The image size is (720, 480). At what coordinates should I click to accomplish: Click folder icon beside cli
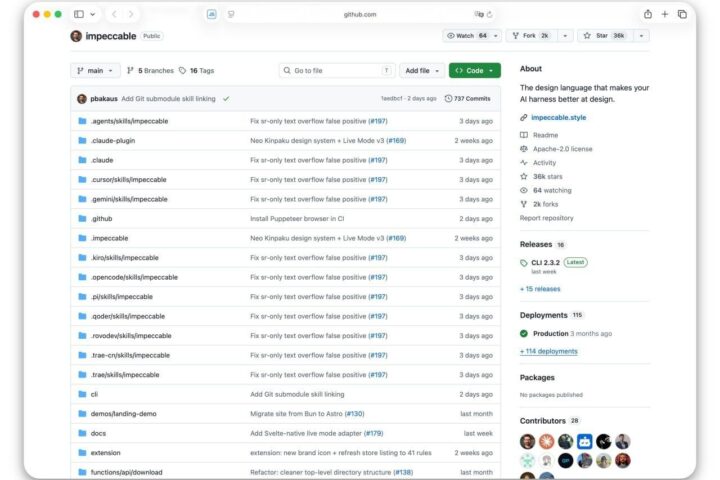[x=82, y=394]
